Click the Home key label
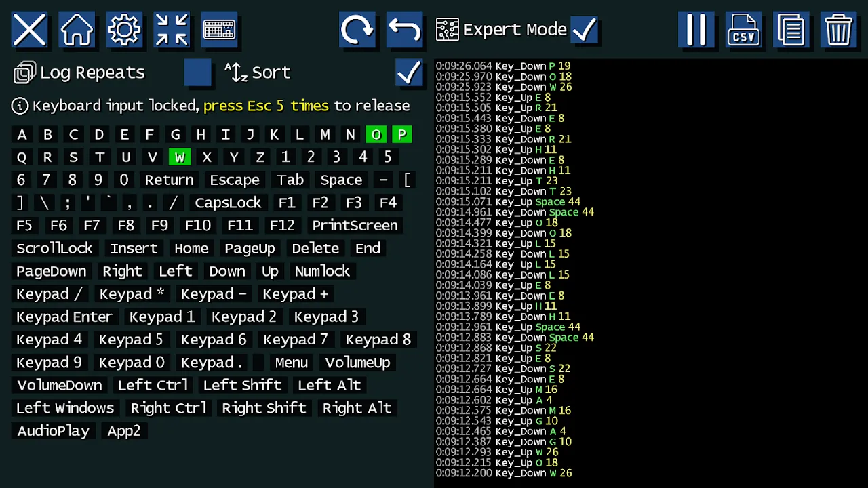 click(x=191, y=248)
